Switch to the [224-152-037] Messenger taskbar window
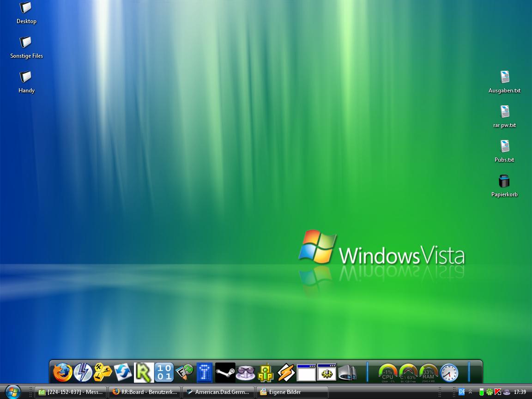Screen dimensions: 532x399 [x=71, y=392]
